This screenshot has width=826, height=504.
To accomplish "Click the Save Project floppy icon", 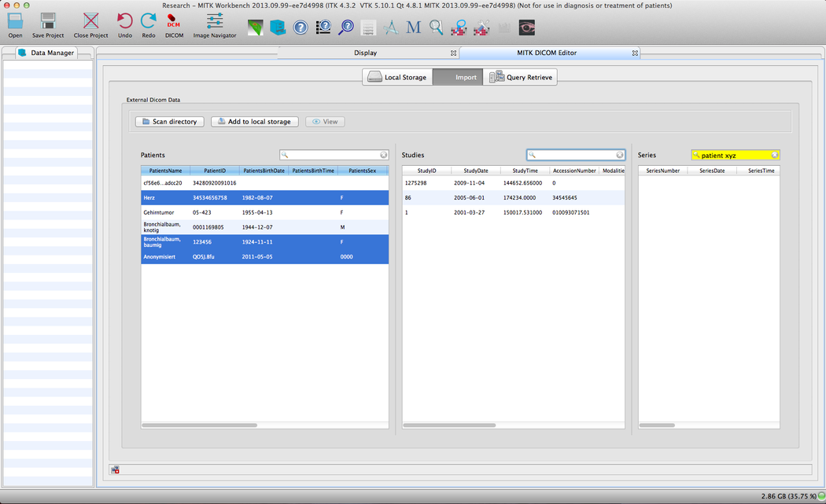I will (48, 22).
